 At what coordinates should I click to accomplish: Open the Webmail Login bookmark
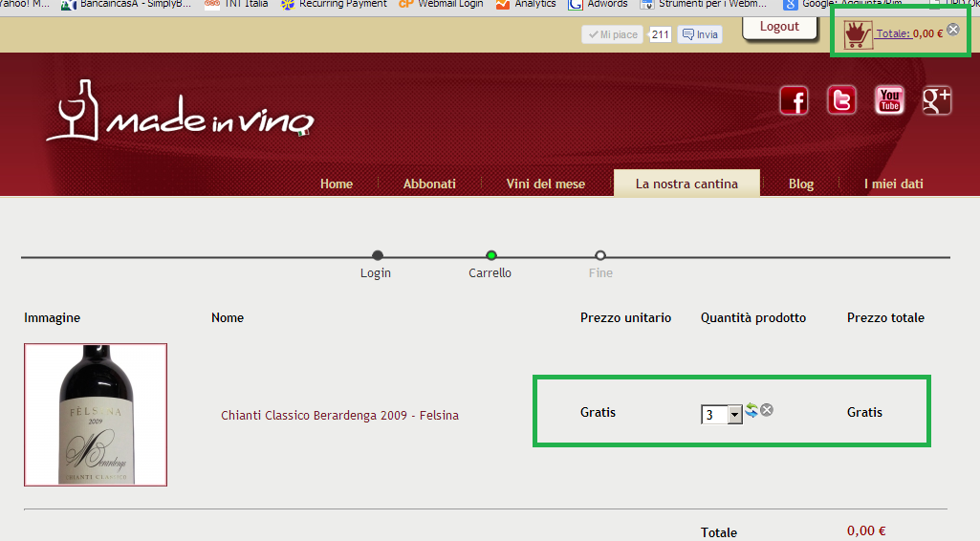point(442,5)
